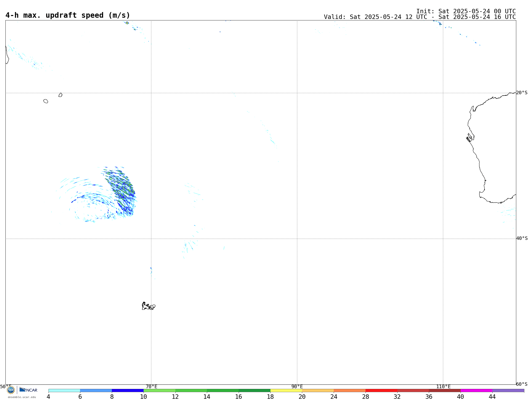This screenshot has width=532, height=400.
Task: Click the '110°E' longitude label
Action: pos(443,386)
